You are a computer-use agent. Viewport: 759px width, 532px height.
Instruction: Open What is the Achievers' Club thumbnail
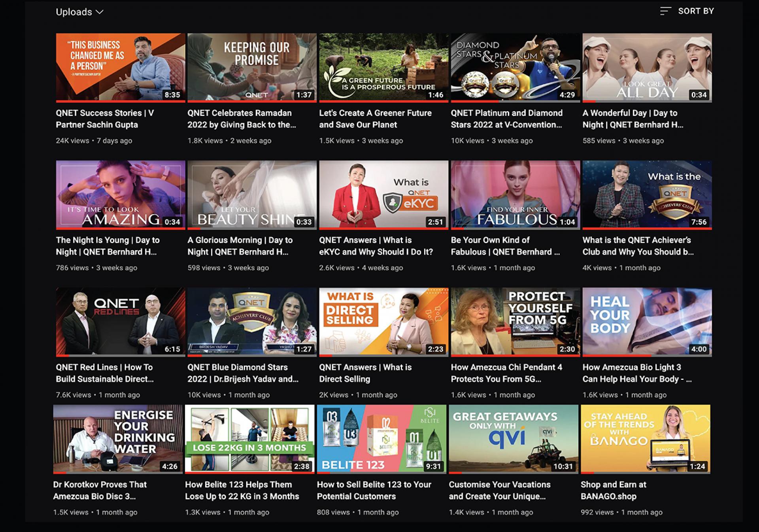tap(647, 195)
